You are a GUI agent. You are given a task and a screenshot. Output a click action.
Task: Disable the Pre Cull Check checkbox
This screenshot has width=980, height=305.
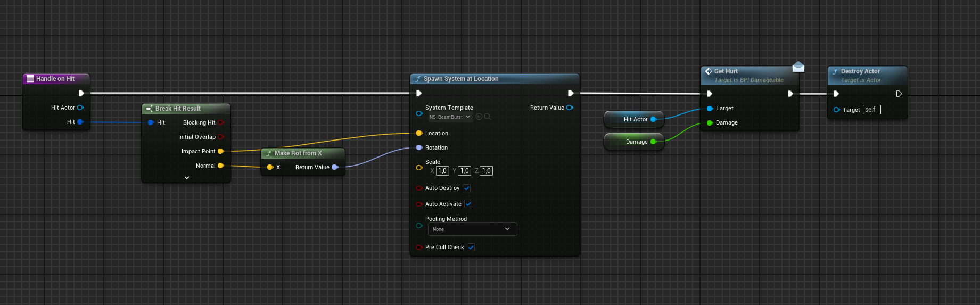tap(471, 248)
